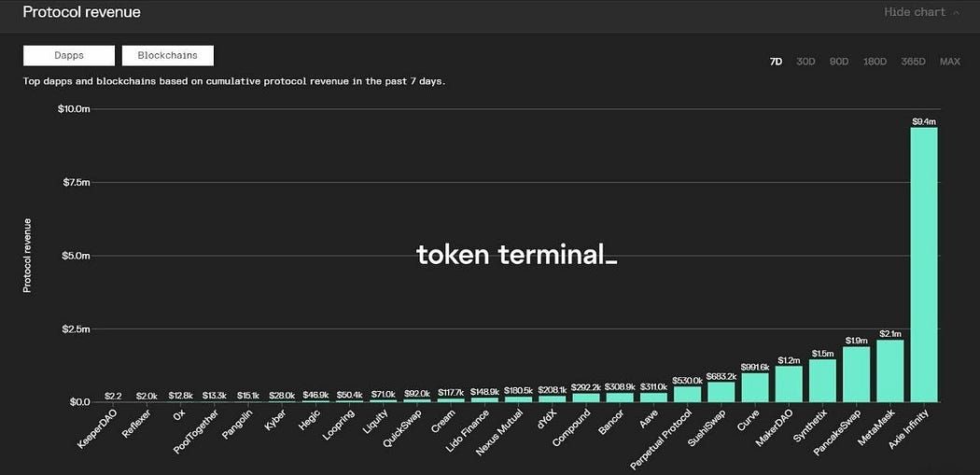The width and height of the screenshot is (980, 475).
Task: Click the token terminal watermark logo
Action: click(517, 255)
